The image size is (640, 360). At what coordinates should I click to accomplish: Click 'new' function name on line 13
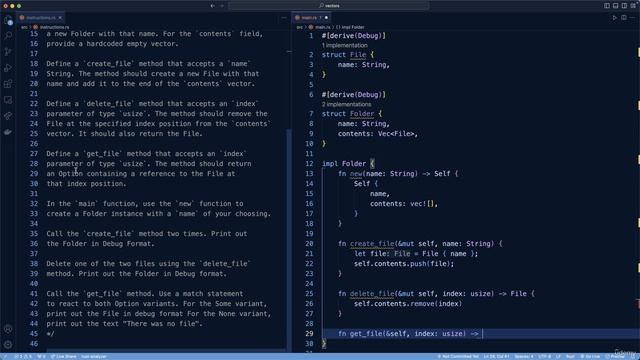[356, 173]
